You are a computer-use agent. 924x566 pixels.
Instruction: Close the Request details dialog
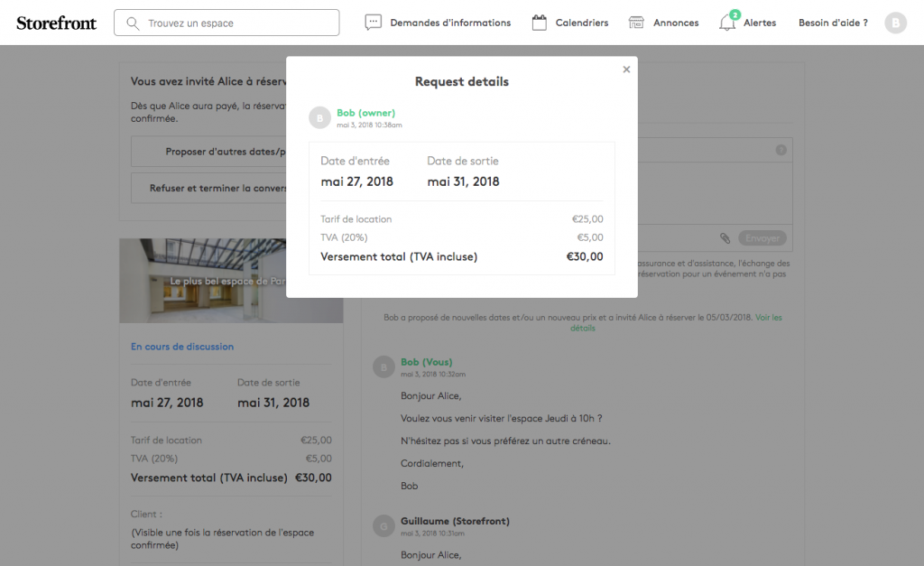(x=626, y=70)
